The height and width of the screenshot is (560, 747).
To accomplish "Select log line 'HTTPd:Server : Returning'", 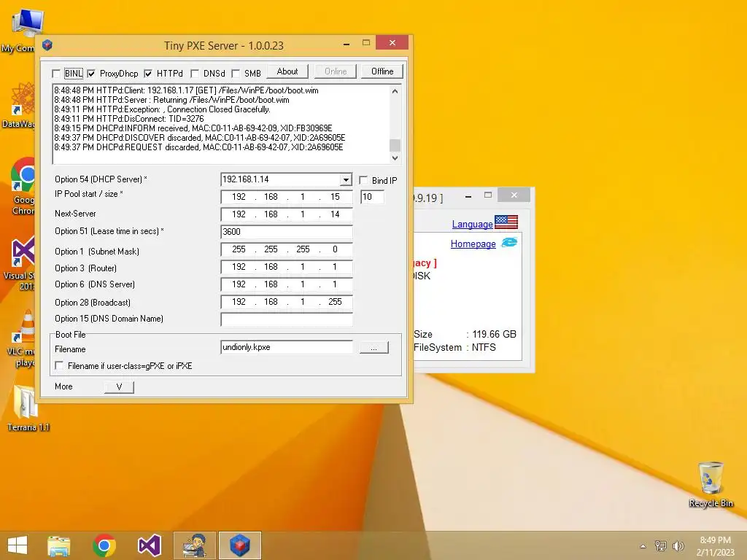I will (x=171, y=99).
